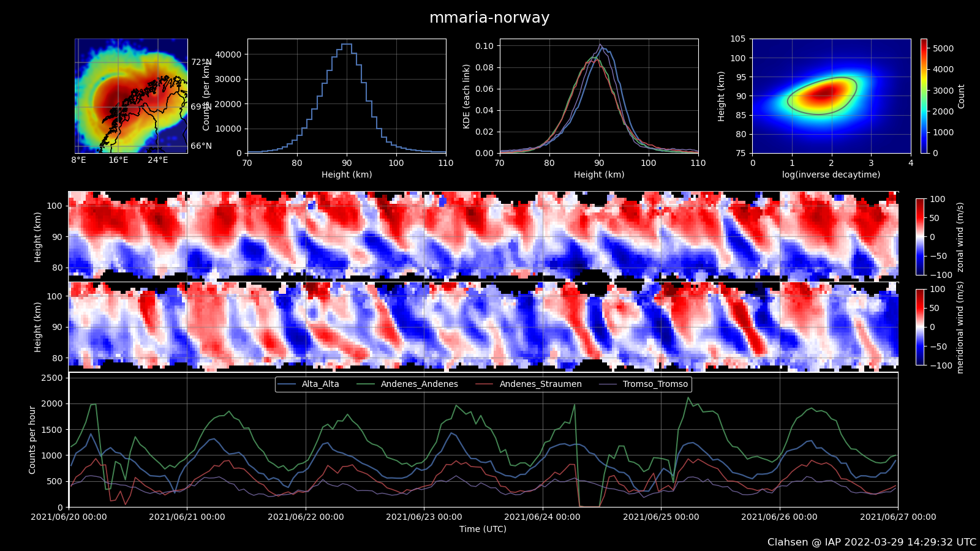Click the '0.10' tick on KDE axis

[484, 46]
